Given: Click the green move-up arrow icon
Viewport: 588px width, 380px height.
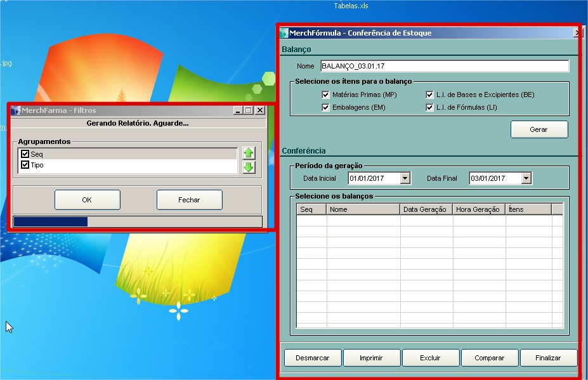Looking at the screenshot, I should pos(249,153).
